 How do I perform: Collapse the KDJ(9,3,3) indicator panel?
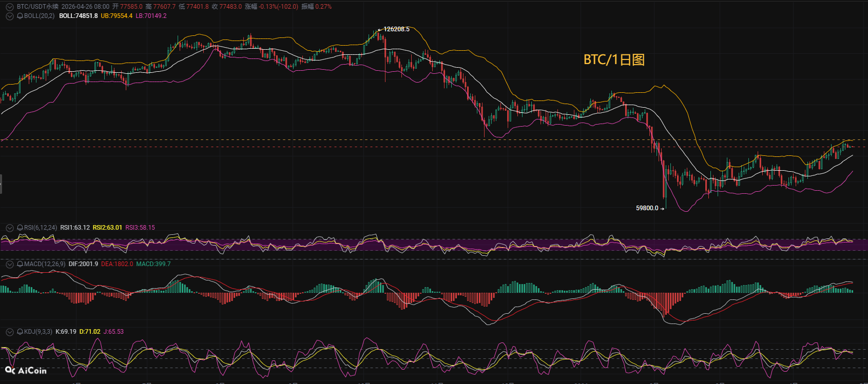pos(9,332)
